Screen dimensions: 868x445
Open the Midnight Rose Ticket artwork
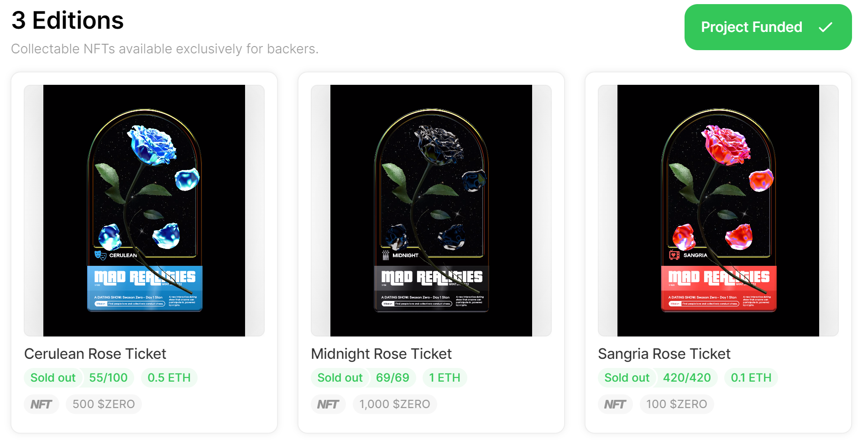pyautogui.click(x=431, y=211)
